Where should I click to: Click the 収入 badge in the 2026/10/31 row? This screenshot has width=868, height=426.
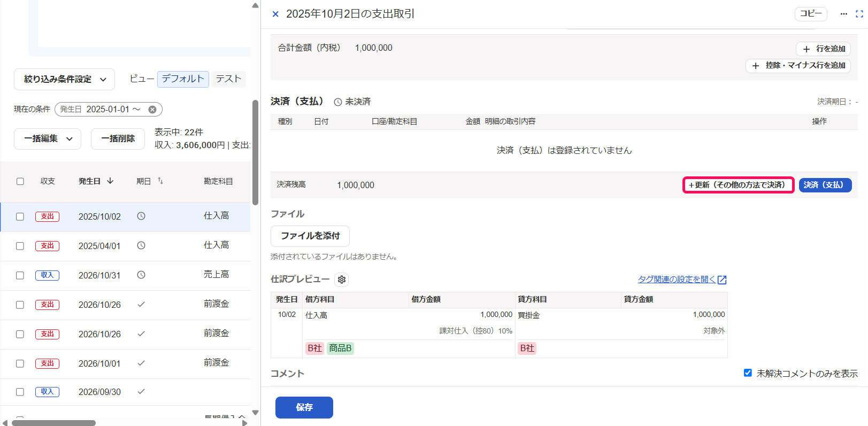[47, 275]
